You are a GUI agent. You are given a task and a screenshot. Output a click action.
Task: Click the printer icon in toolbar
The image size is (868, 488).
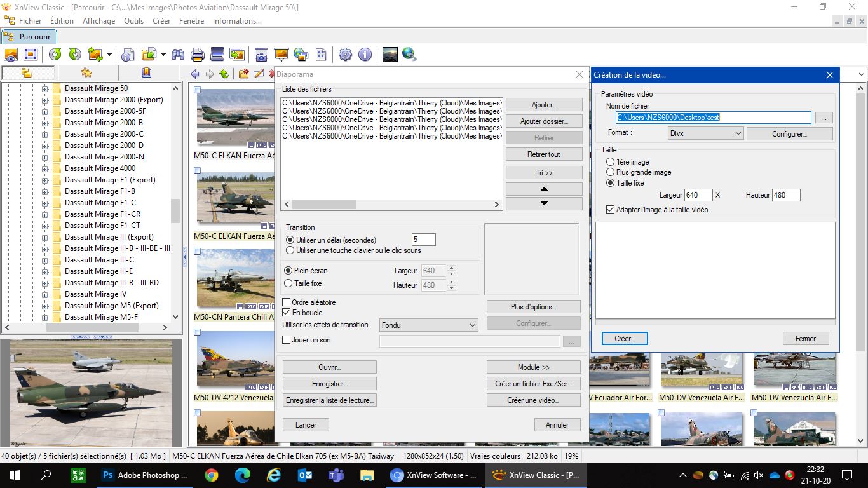(198, 55)
